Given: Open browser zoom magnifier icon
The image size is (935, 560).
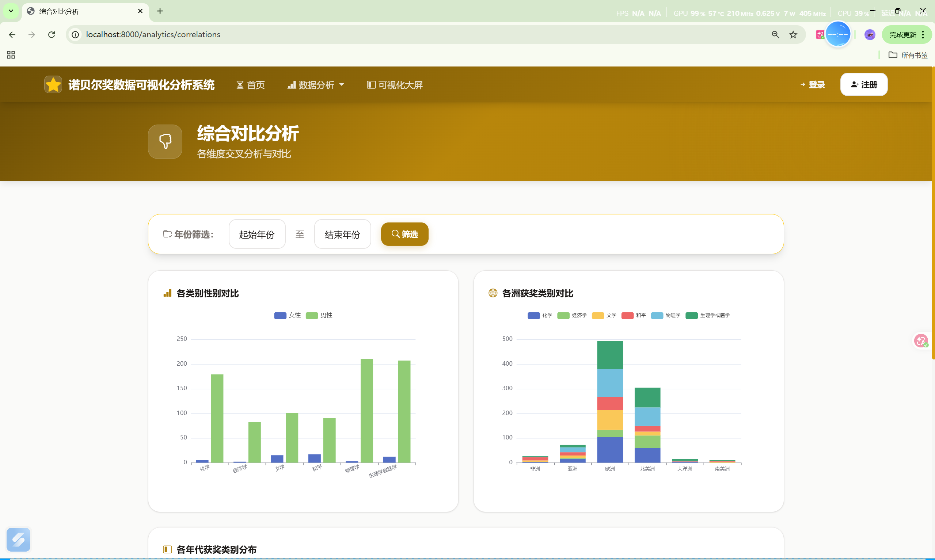Looking at the screenshot, I should [775, 35].
